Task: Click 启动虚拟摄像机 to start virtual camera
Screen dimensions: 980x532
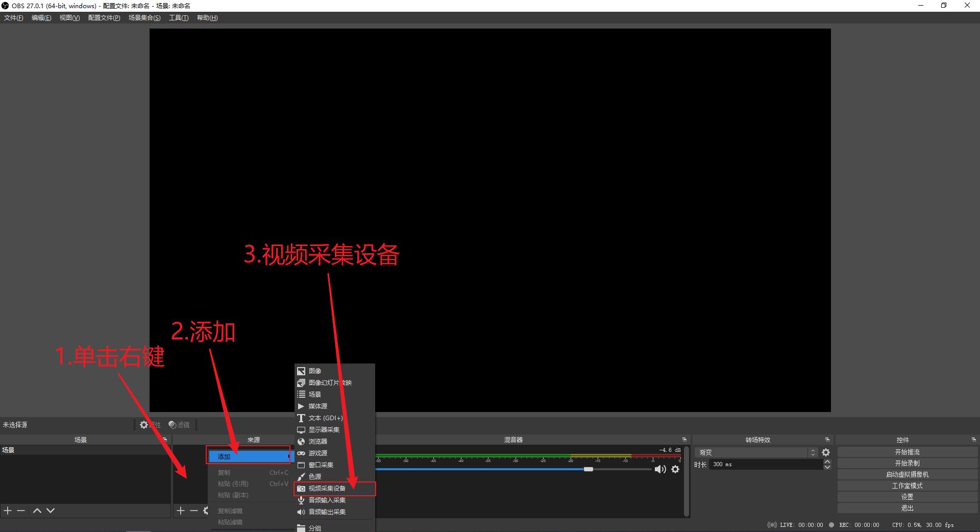Action: tap(908, 474)
